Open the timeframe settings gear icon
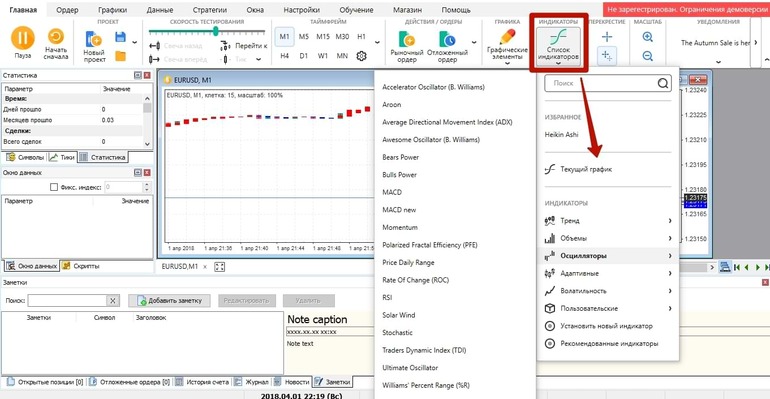The height and width of the screenshot is (399, 770). coord(361,56)
